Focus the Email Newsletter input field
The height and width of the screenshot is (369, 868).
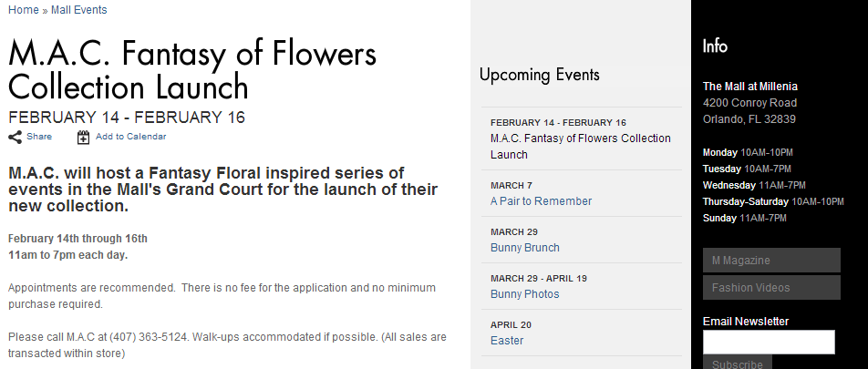769,342
